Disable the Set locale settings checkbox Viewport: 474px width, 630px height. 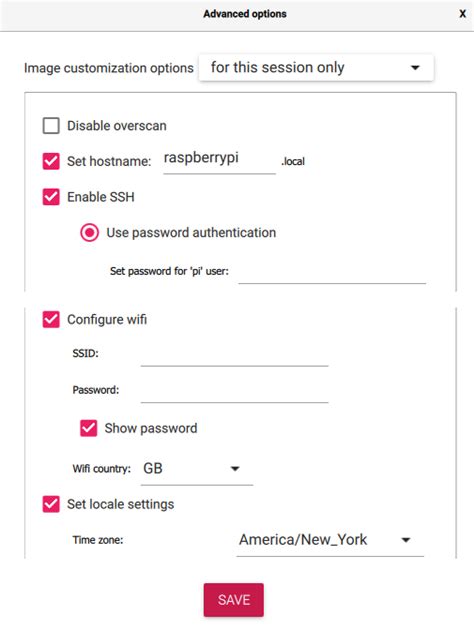tap(51, 504)
